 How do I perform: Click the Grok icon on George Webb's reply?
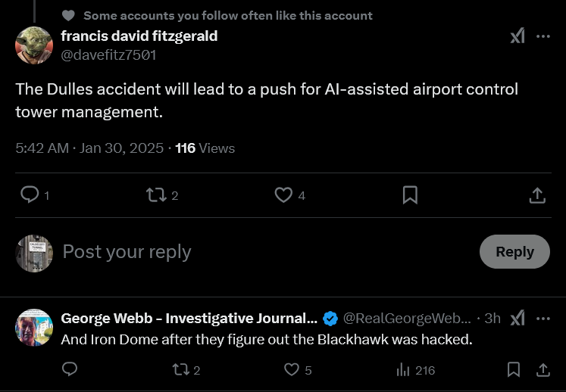tap(518, 319)
